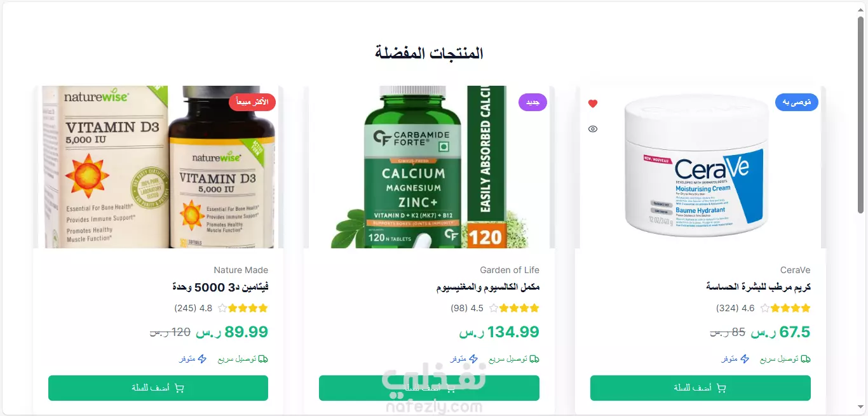Click the red best-seller badge on Vitamin D3

pyautogui.click(x=252, y=102)
